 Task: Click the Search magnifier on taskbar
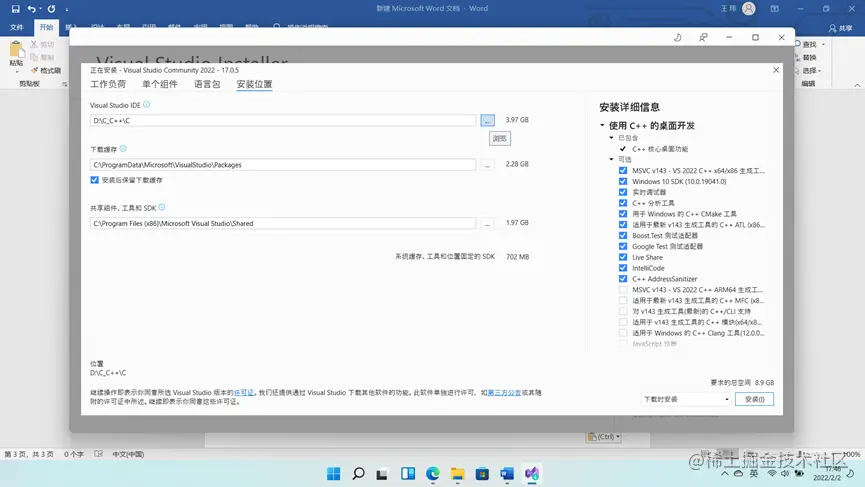pos(358,474)
